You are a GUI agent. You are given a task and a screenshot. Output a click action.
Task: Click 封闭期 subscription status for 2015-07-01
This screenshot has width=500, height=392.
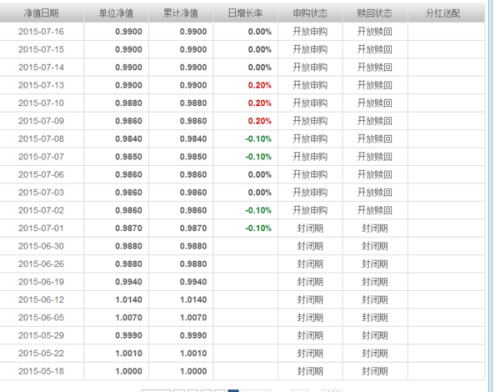310,228
